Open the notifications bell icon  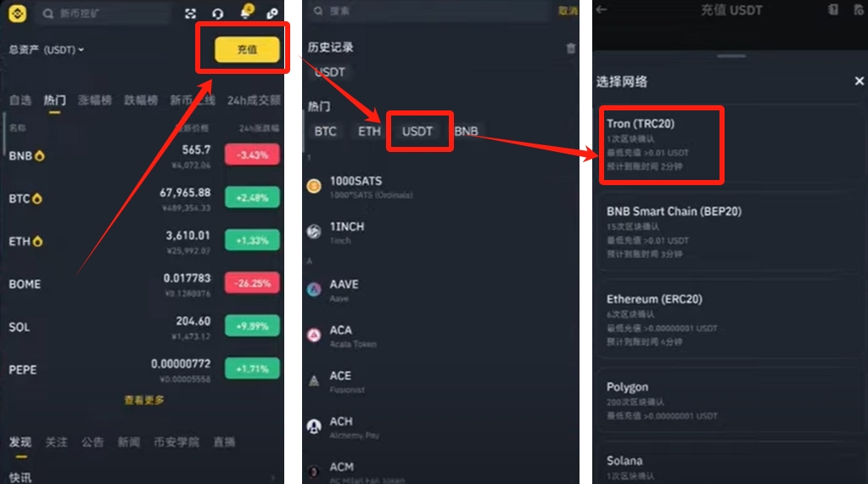pyautogui.click(x=245, y=12)
